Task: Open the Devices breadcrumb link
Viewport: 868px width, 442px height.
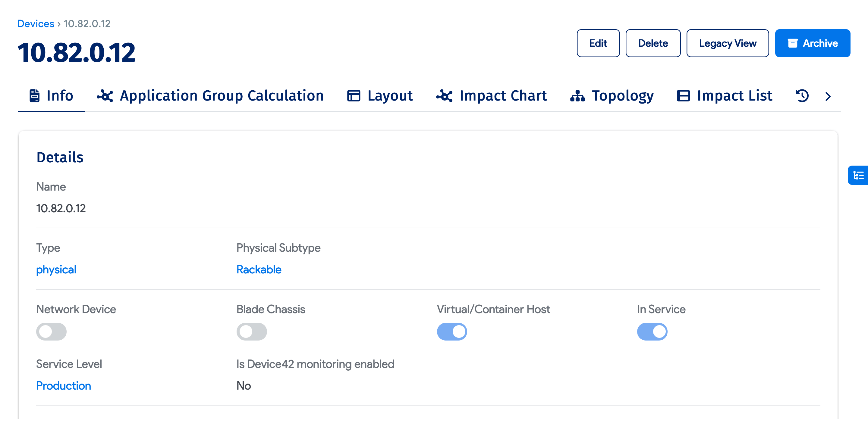Action: point(35,23)
